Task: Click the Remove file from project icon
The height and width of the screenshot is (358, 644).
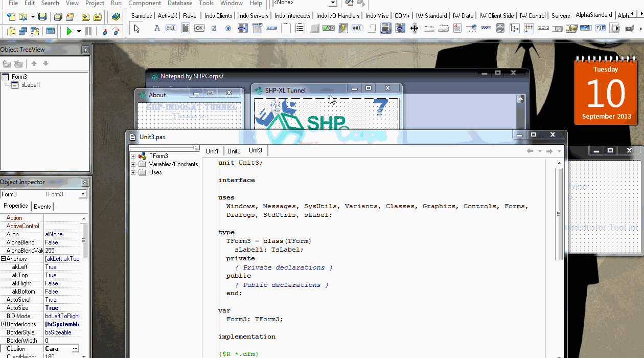Action: pyautogui.click(x=97, y=17)
